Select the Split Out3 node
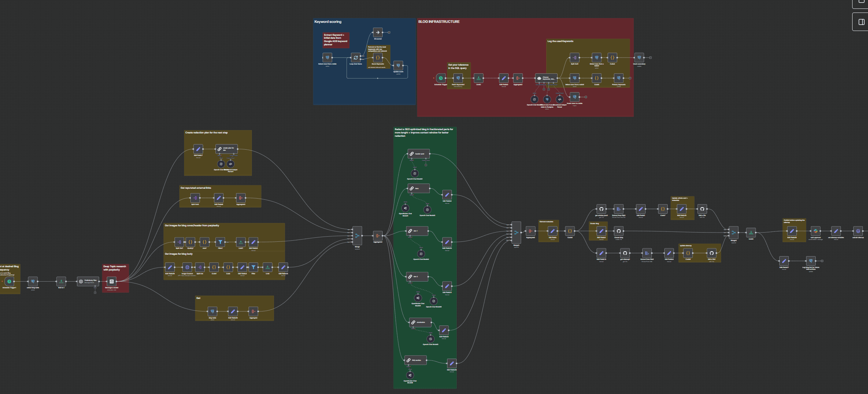The height and width of the screenshot is (394, 868). pos(195,198)
